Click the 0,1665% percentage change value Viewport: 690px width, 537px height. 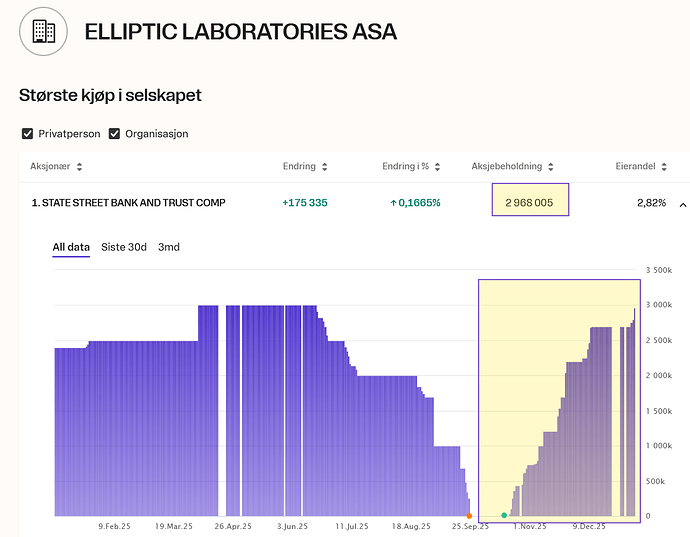[415, 203]
